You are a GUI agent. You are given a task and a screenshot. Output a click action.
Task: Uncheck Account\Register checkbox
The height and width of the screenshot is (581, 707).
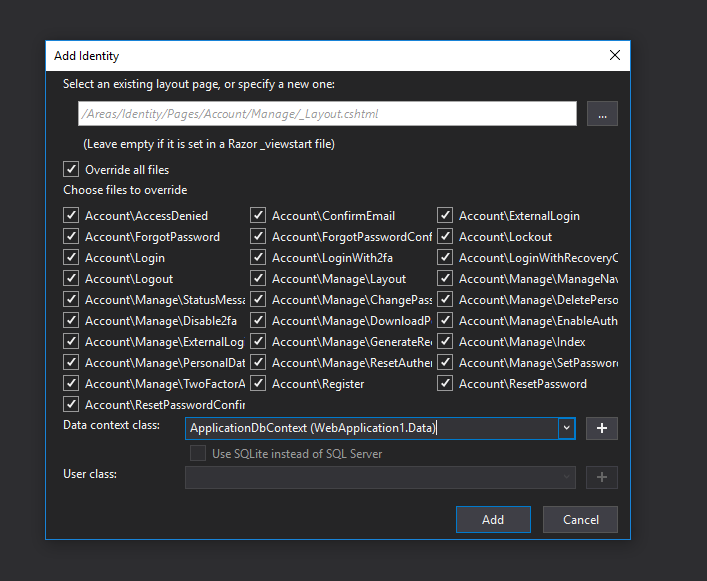point(258,384)
